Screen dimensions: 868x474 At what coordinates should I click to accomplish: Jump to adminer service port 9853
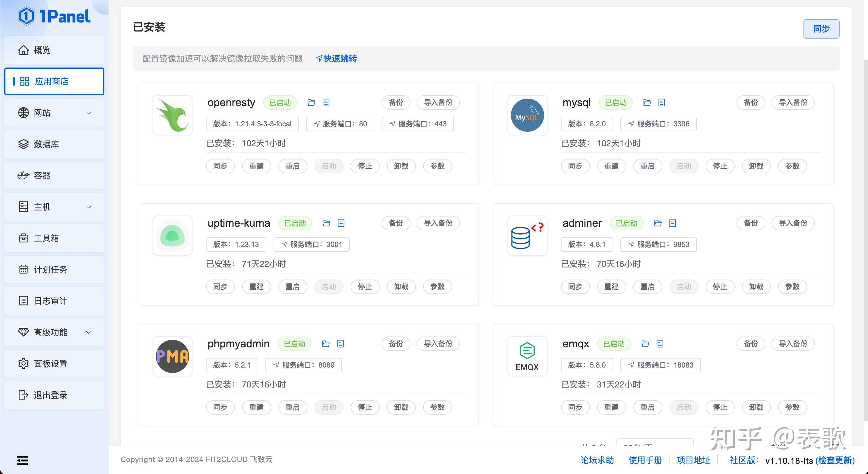point(658,244)
